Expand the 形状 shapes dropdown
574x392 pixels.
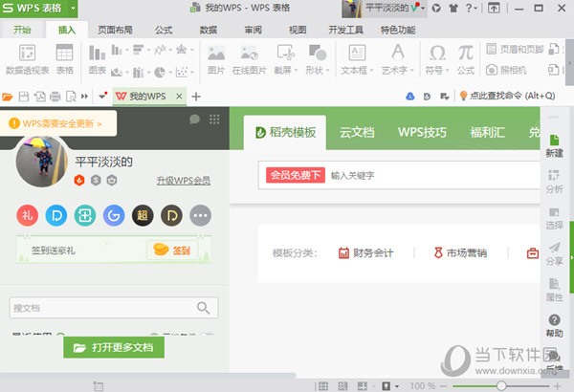pyautogui.click(x=327, y=71)
